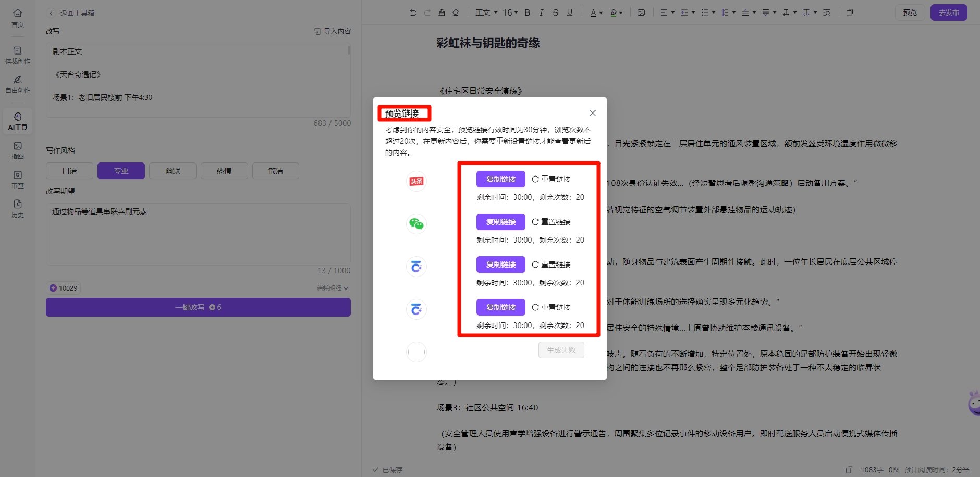
Task: Expand the 消耗明细 details
Action: 332,287
